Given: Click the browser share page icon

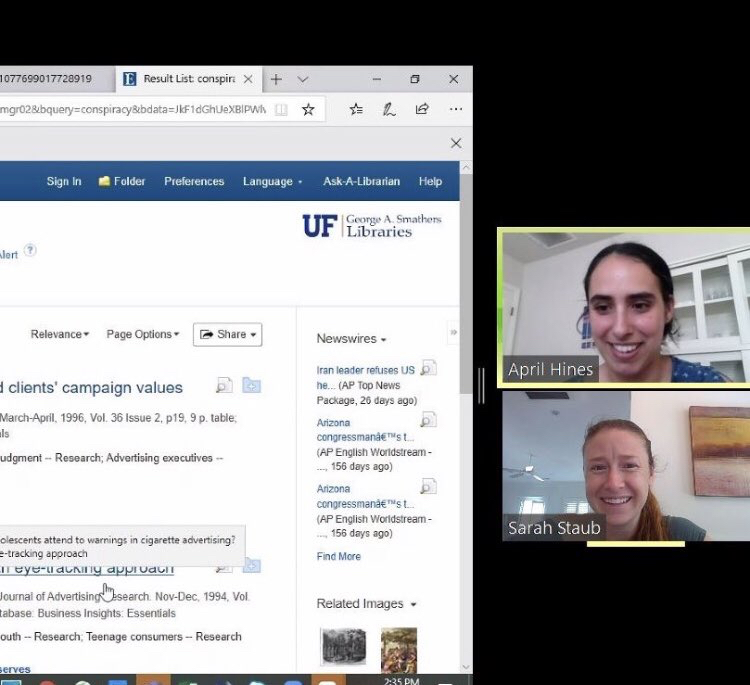Looking at the screenshot, I should pos(422,109).
